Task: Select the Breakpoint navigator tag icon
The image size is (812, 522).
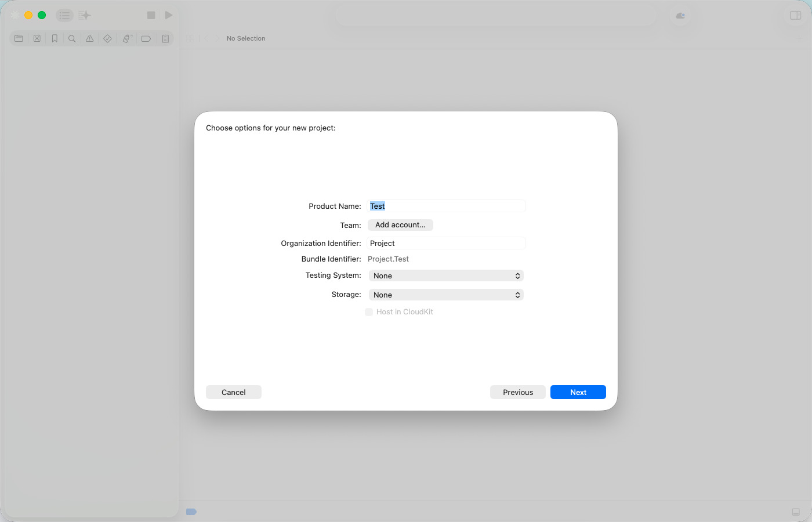Action: 146,39
